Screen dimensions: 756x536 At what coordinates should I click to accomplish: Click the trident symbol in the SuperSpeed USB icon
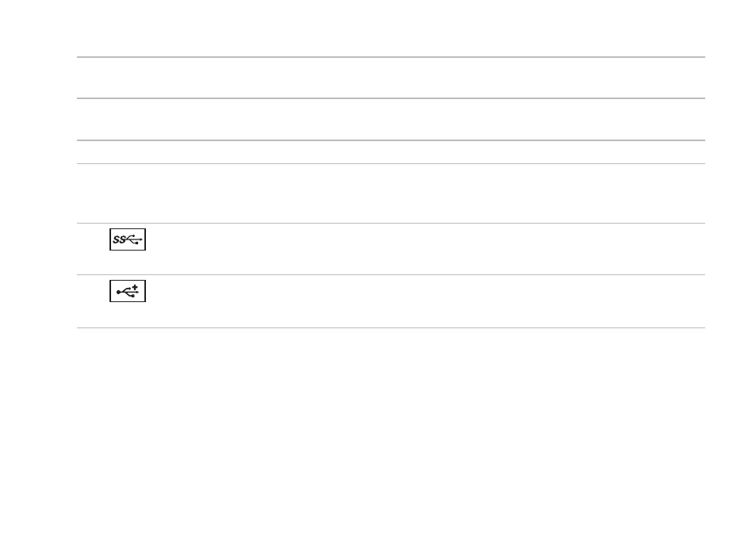coord(134,239)
